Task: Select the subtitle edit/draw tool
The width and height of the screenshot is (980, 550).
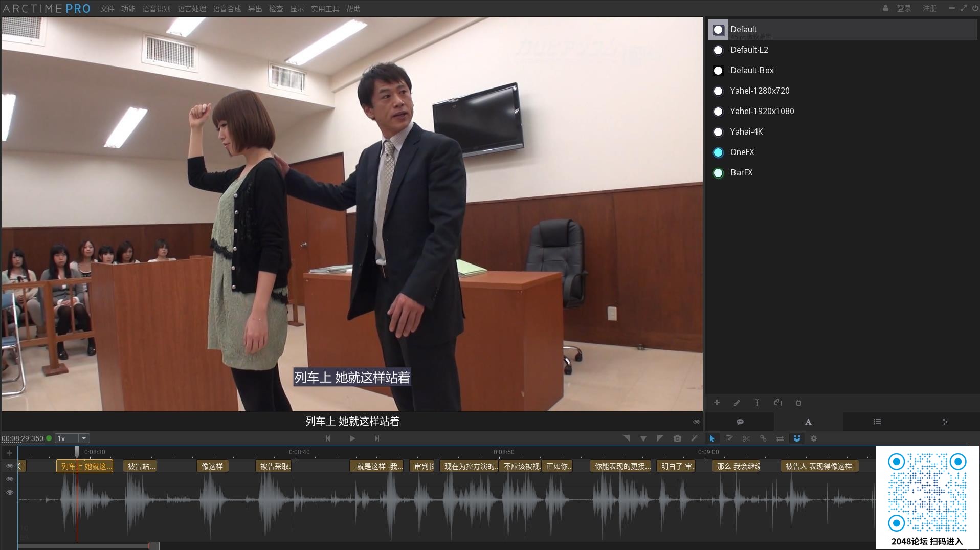Action: click(729, 438)
